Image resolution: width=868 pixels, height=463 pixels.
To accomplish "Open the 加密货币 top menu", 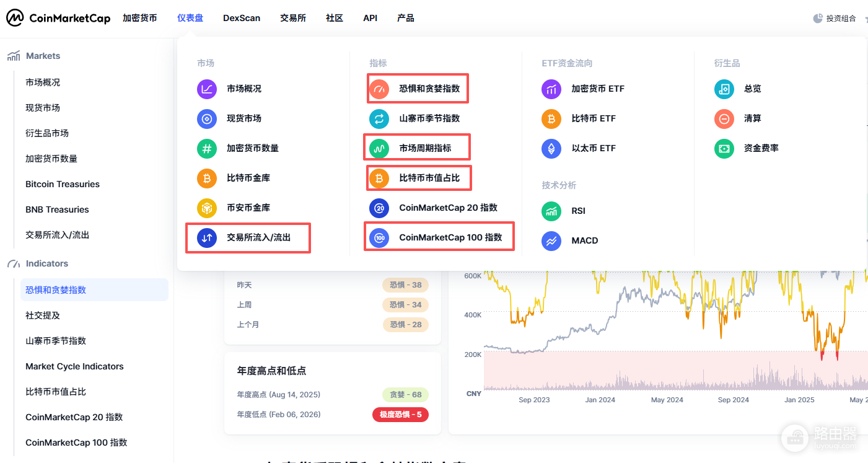I will [x=140, y=18].
